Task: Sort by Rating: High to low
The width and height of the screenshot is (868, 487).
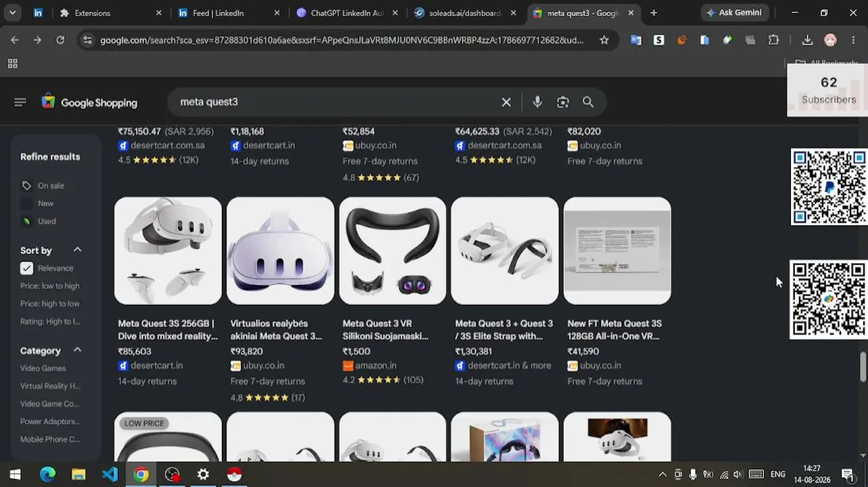Action: point(50,321)
